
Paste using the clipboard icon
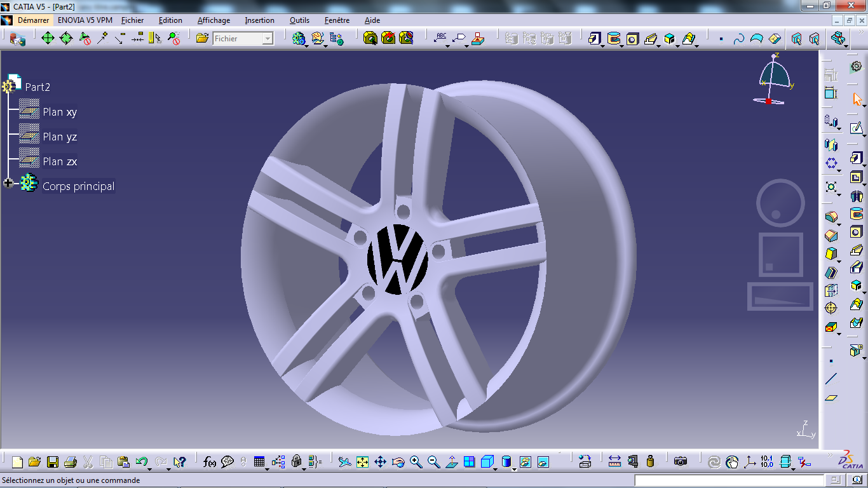click(x=124, y=462)
